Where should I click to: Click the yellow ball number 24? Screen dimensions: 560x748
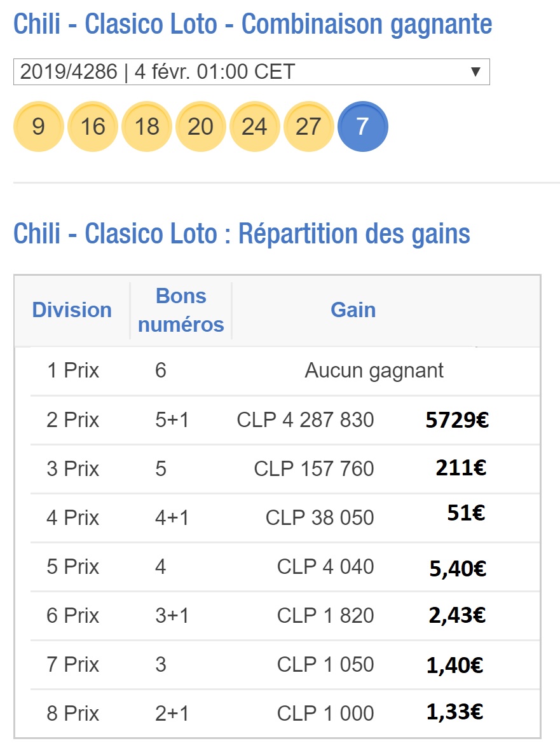(x=255, y=126)
